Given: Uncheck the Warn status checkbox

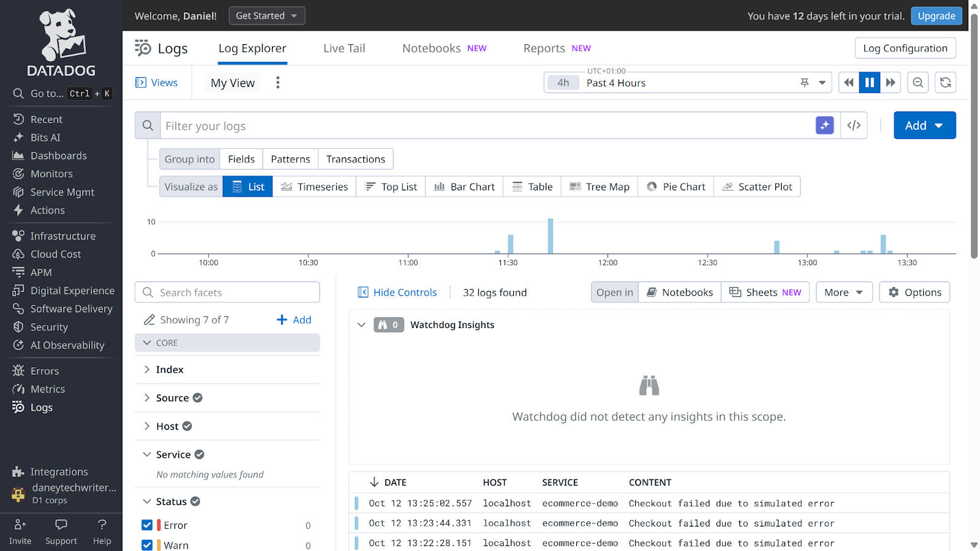Looking at the screenshot, I should [147, 545].
